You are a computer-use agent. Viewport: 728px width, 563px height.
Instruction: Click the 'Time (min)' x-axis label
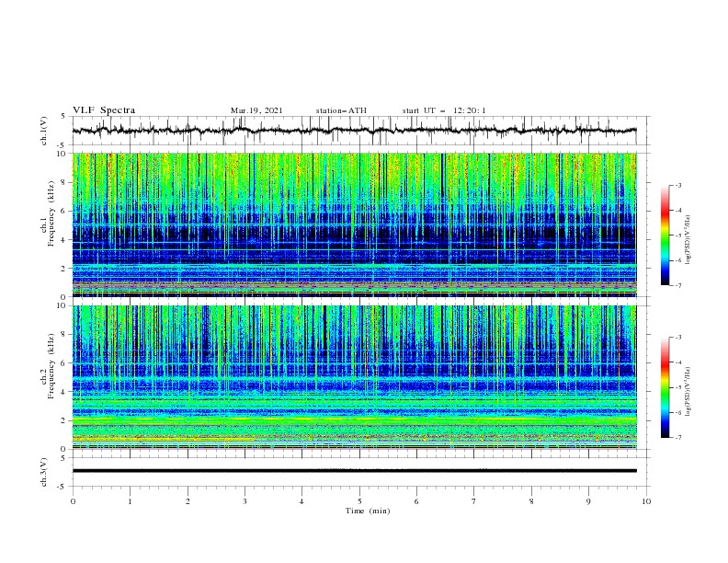click(x=368, y=511)
